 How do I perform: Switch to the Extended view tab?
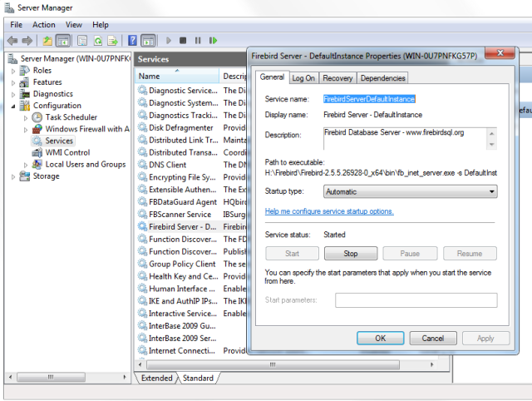tap(157, 378)
